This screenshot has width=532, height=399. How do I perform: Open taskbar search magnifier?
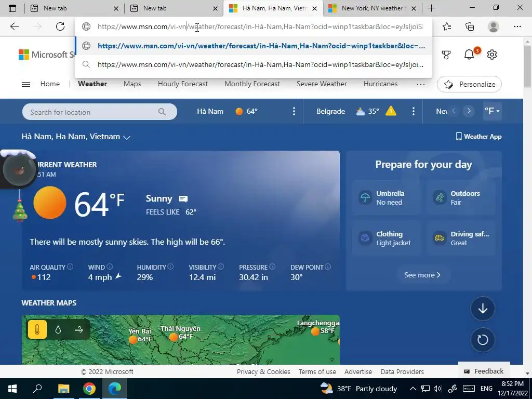click(x=37, y=388)
